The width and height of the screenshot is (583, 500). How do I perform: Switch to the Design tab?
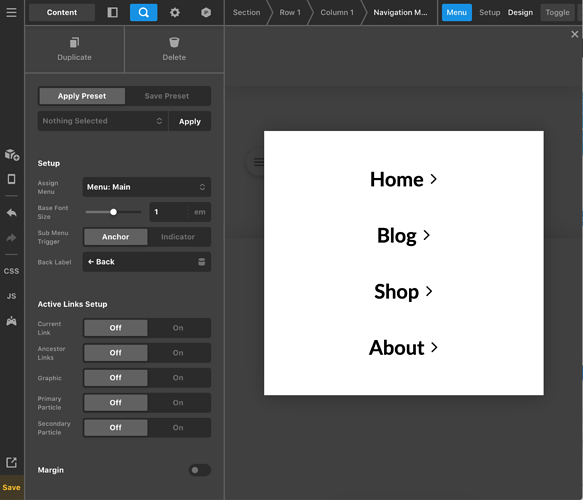[x=520, y=12]
